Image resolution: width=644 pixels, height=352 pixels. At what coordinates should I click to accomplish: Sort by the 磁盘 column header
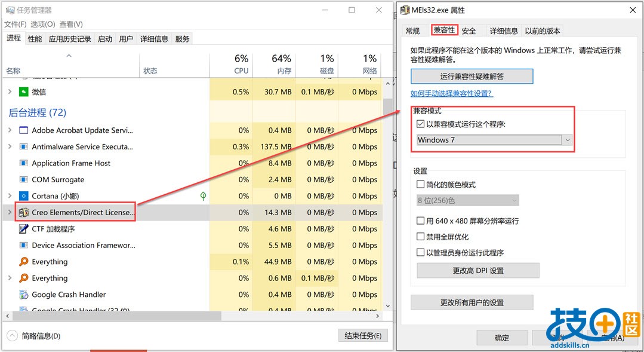coord(317,65)
